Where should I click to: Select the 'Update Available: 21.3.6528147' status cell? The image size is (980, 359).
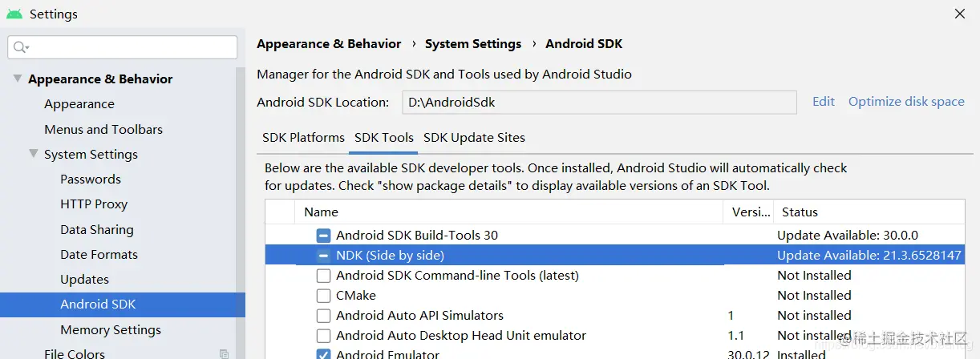pyautogui.click(x=869, y=256)
